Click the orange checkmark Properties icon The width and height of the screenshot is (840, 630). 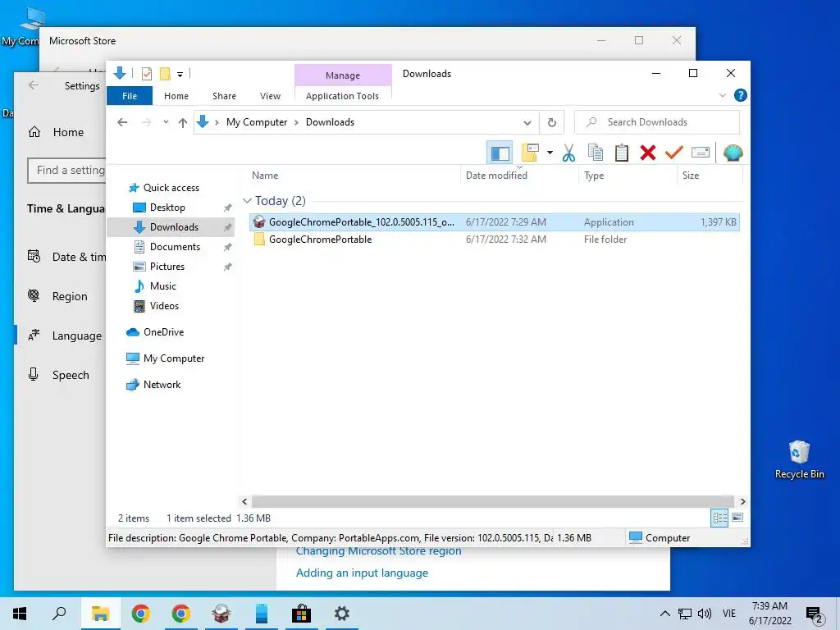tap(674, 153)
